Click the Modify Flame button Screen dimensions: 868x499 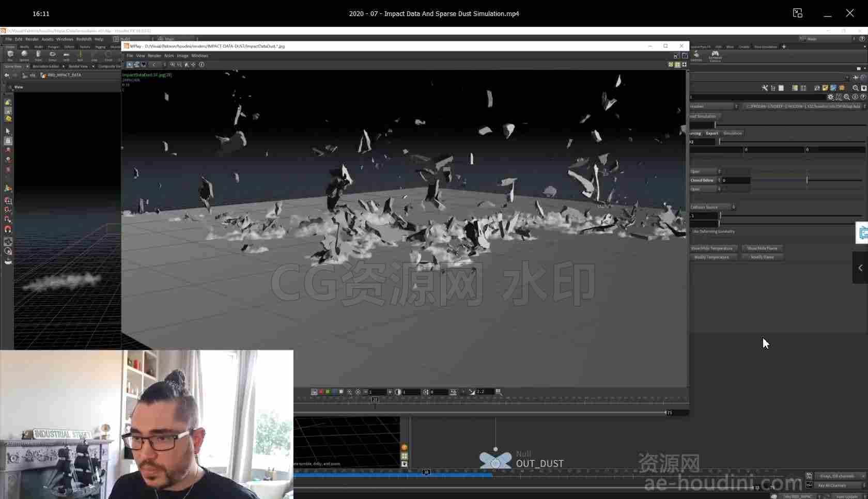pyautogui.click(x=762, y=257)
